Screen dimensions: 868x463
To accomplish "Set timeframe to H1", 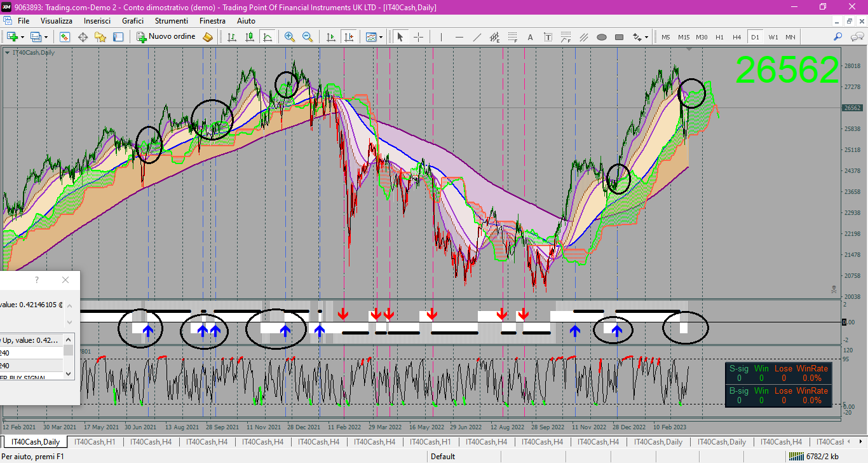I will click(x=719, y=37).
